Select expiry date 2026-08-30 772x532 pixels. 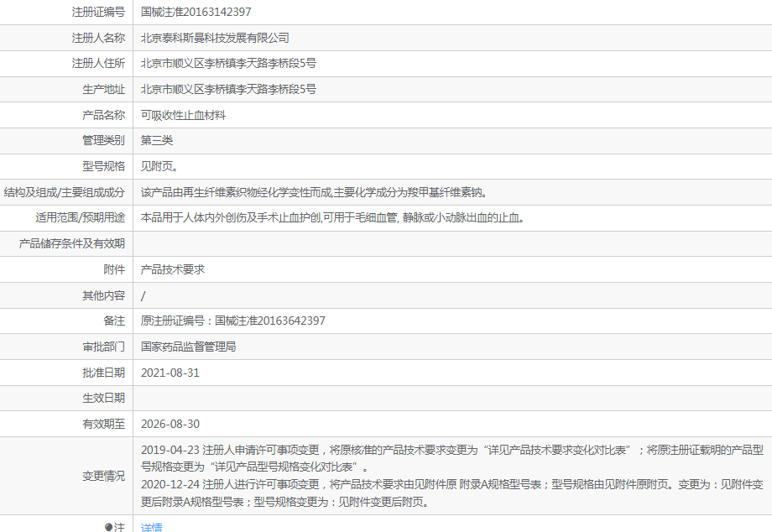(x=170, y=425)
